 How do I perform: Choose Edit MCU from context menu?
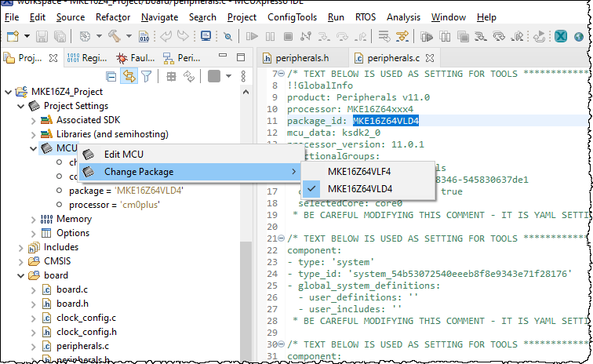click(189, 155)
